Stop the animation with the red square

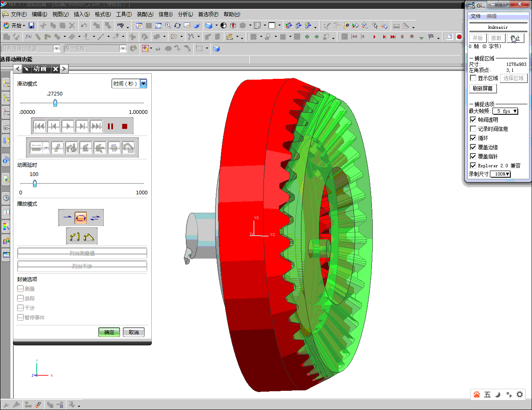124,126
